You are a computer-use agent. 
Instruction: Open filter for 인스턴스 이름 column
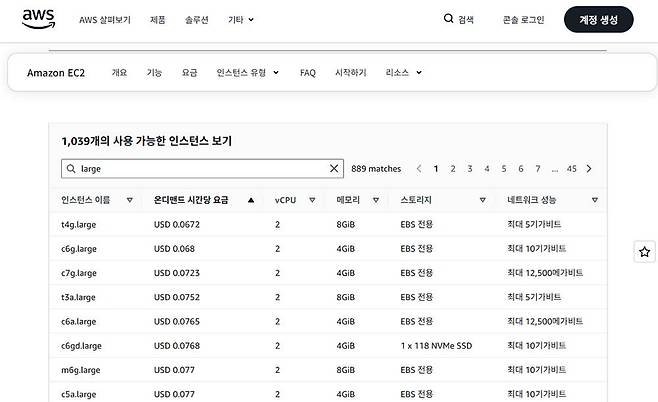click(x=130, y=200)
